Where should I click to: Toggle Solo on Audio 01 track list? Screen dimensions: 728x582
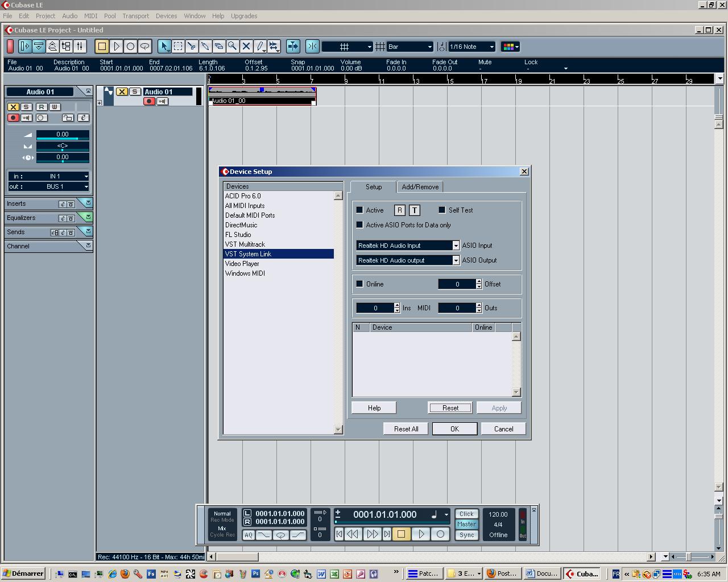(135, 92)
